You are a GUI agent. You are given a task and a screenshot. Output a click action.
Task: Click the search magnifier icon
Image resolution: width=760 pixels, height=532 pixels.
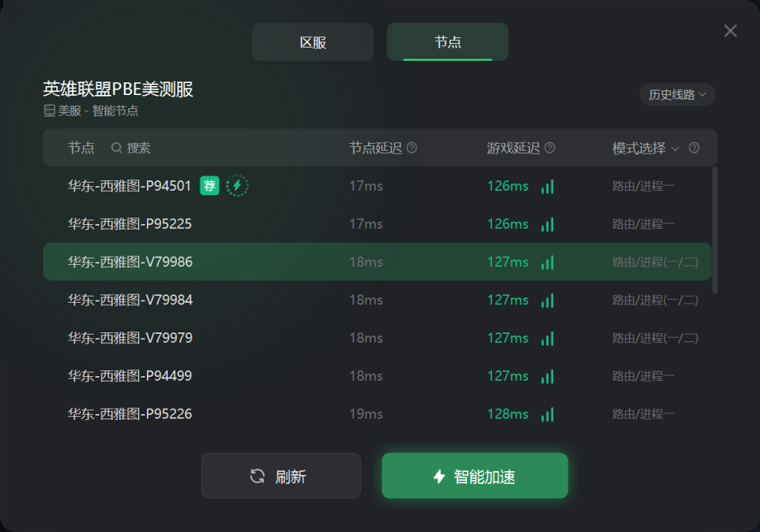click(117, 148)
